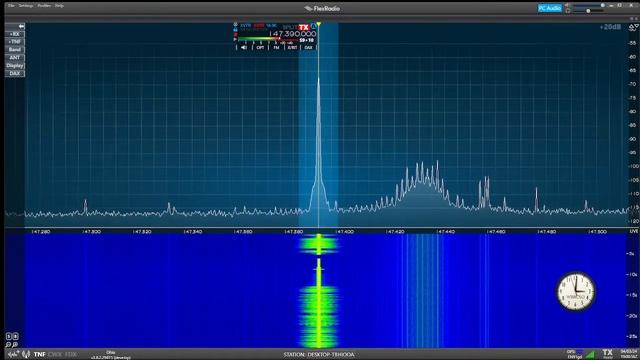The image size is (640, 360).
Task: Collapse the left panadapter menu arrow
Action: pyautogui.click(x=21, y=26)
